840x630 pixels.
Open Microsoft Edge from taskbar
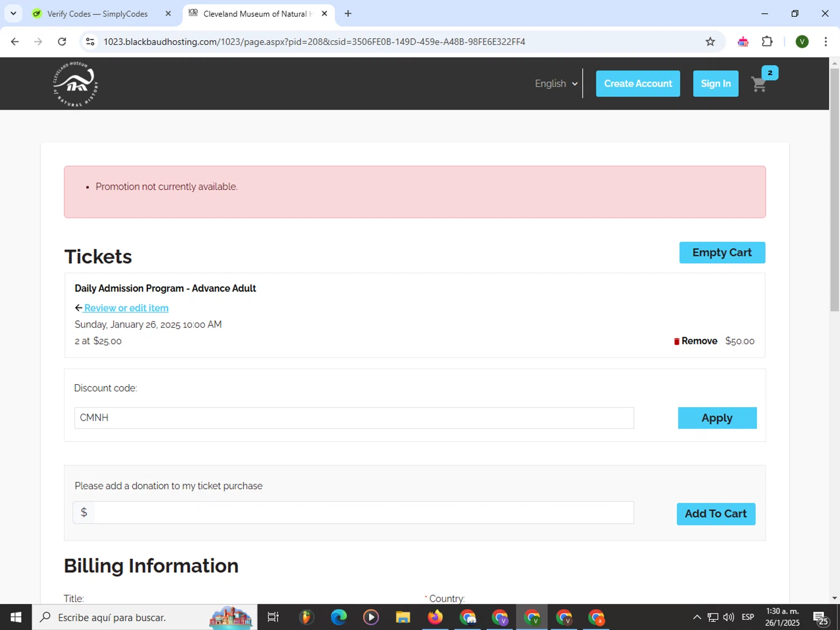338,617
